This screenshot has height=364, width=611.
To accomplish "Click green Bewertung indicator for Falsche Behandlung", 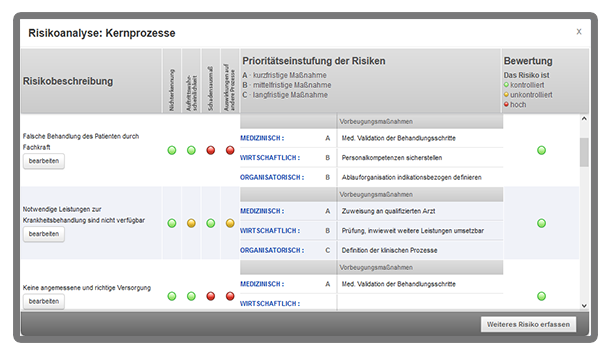I will (x=542, y=150).
